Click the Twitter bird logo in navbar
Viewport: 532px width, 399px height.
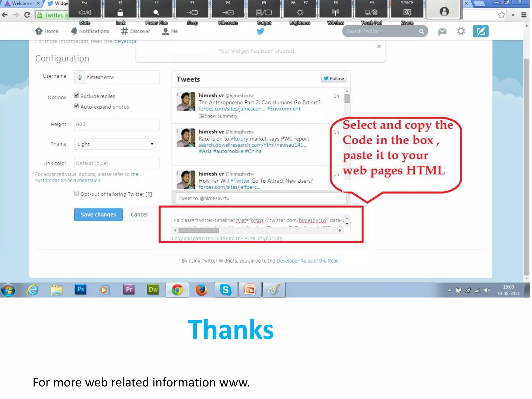[x=260, y=31]
